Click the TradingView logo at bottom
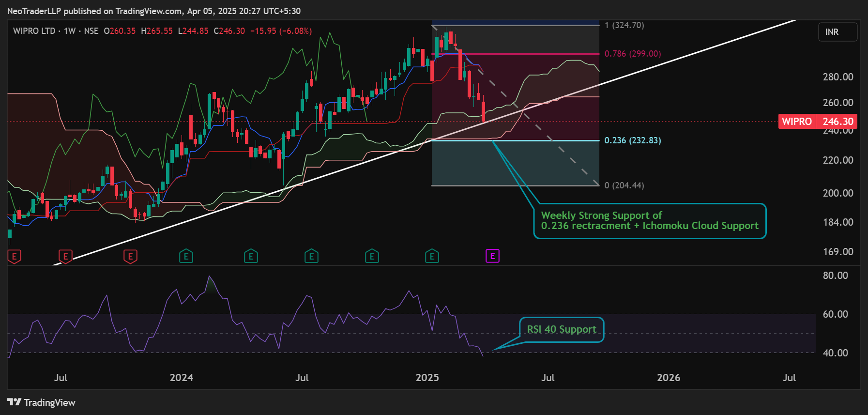Image resolution: width=868 pixels, height=415 pixels. coord(42,402)
